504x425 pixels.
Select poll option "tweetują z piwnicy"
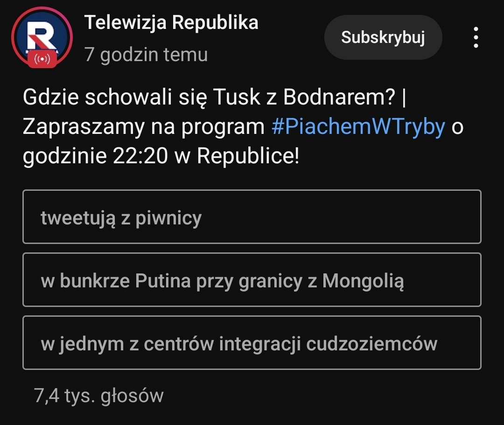[x=252, y=217]
